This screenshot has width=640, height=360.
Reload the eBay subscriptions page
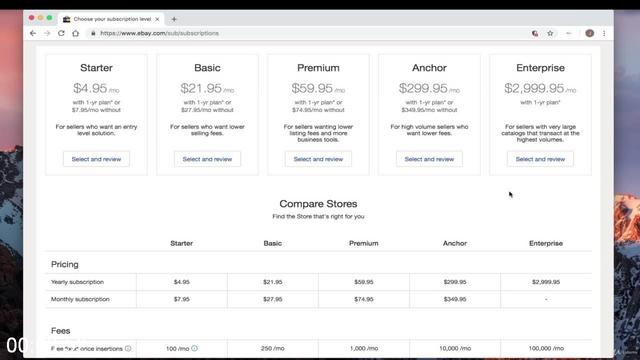[61, 33]
